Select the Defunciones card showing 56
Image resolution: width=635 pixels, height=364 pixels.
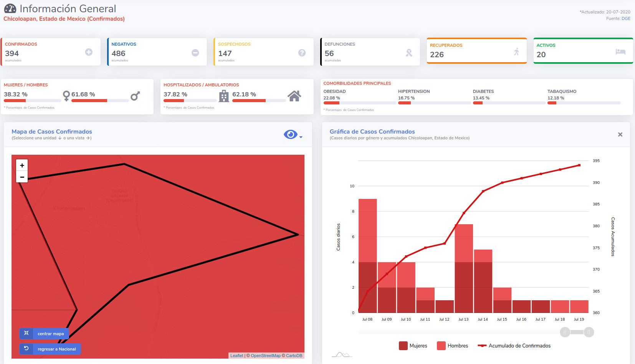(370, 52)
